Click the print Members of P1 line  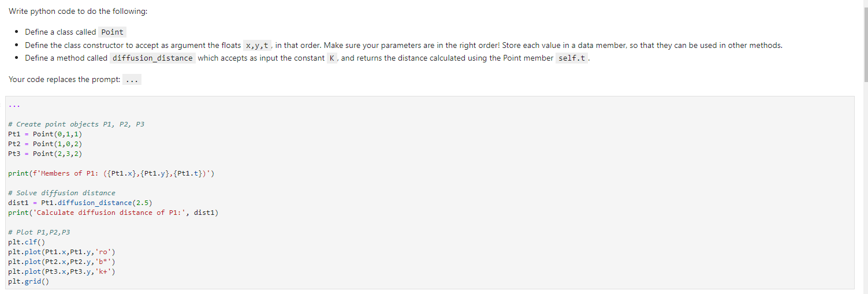(x=111, y=173)
